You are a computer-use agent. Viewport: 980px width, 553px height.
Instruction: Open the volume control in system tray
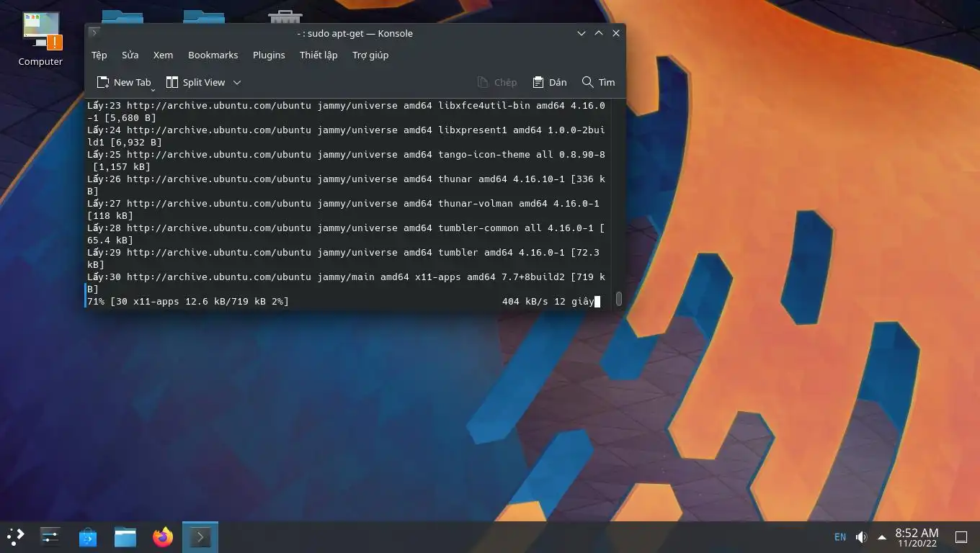pyautogui.click(x=861, y=536)
